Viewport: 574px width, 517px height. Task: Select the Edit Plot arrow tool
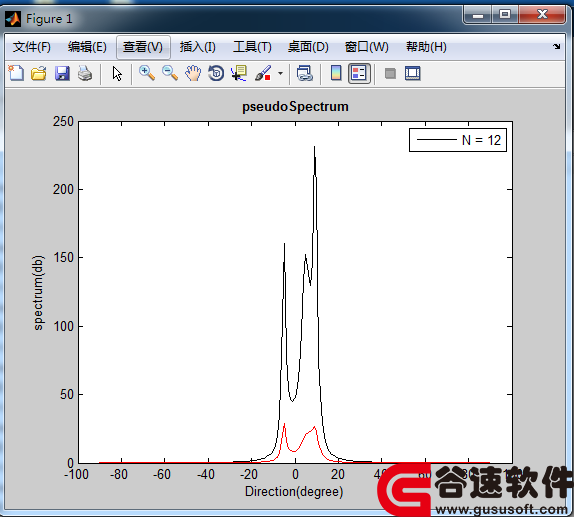(x=117, y=73)
